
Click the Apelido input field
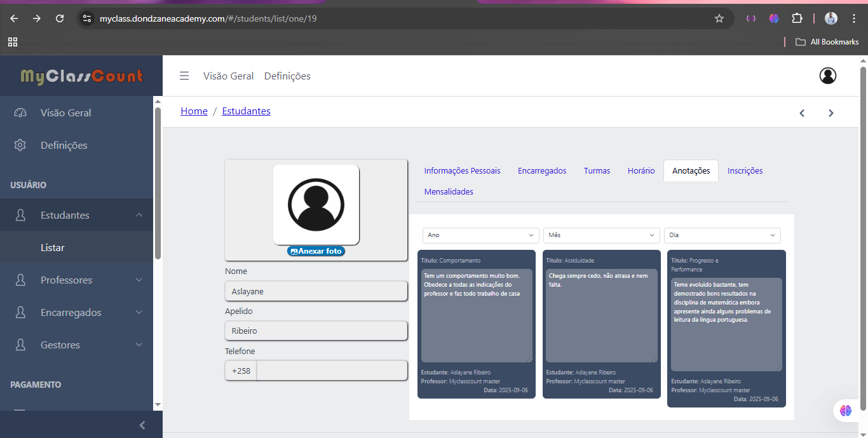316,331
